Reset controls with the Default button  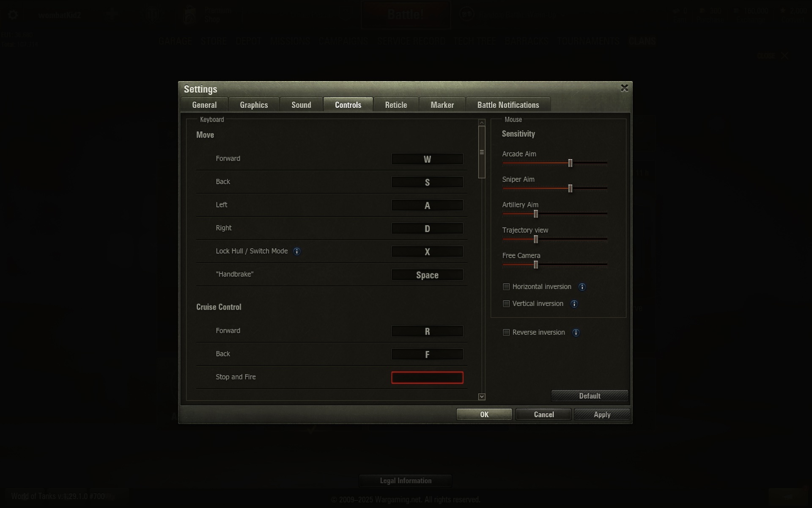click(590, 396)
